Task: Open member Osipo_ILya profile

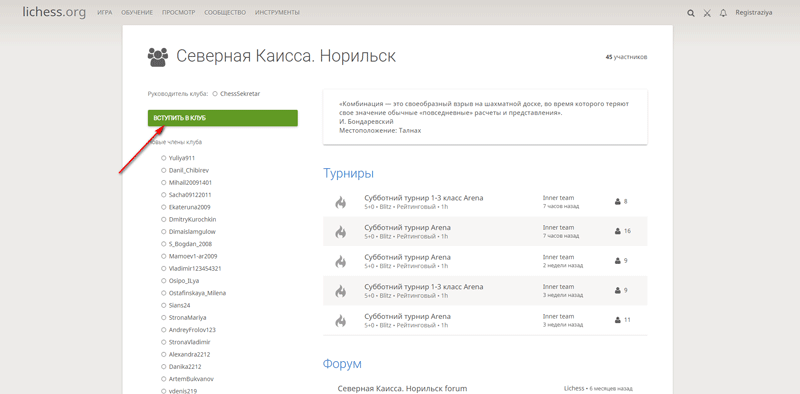Action: pyautogui.click(x=184, y=281)
